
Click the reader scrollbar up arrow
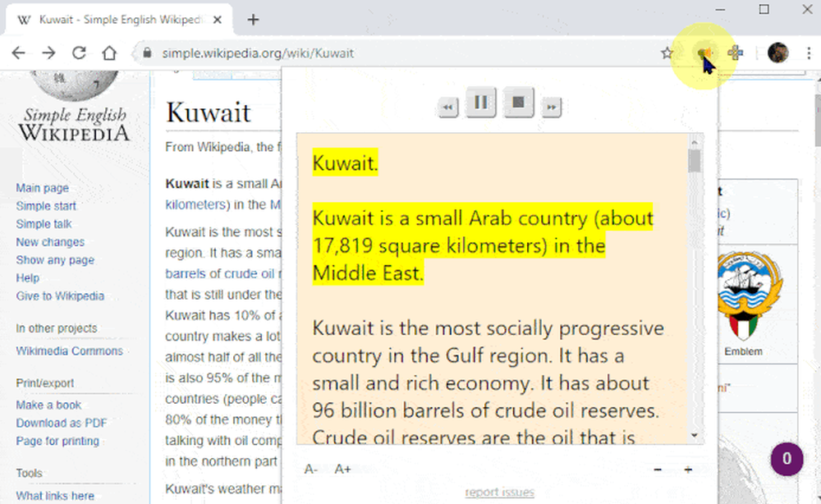695,142
